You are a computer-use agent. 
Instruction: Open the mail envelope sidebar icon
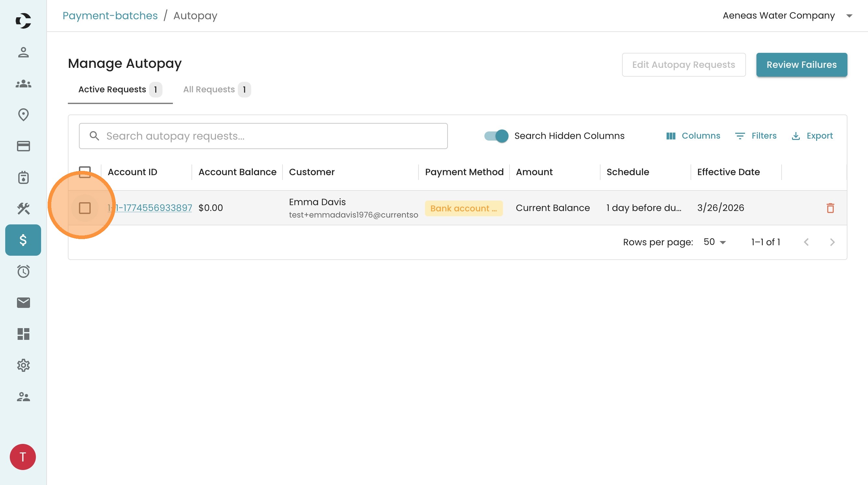[x=23, y=302]
